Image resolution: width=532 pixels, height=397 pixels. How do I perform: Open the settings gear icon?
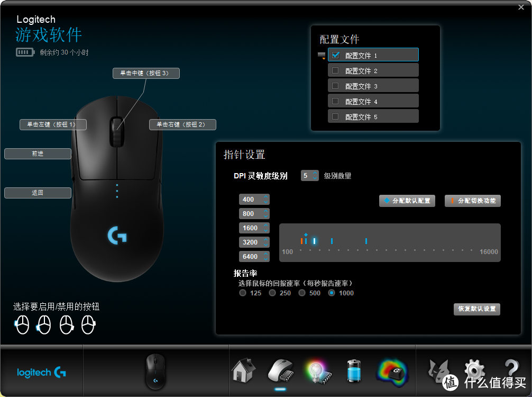(474, 370)
